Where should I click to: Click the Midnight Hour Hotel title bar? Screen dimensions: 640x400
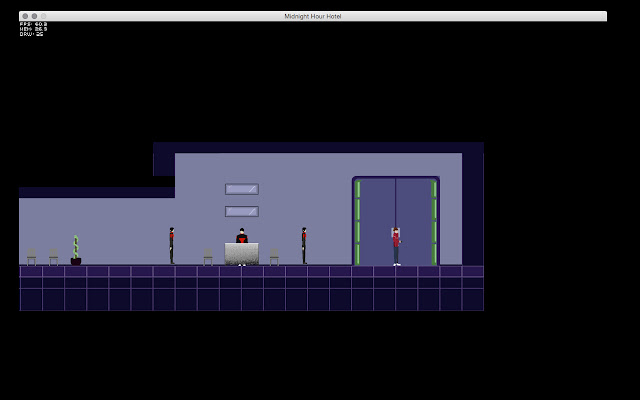(313, 16)
